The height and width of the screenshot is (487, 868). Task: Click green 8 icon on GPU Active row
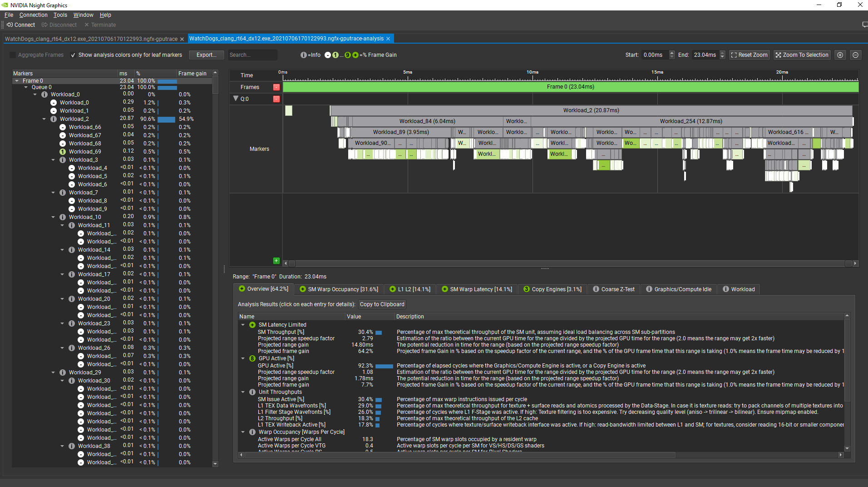pos(252,358)
